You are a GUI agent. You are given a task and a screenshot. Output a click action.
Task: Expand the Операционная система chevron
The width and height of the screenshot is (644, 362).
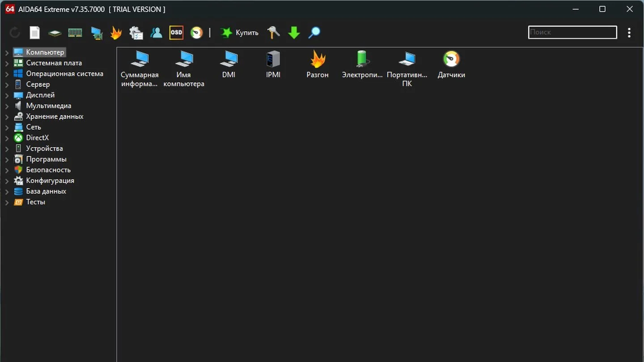coord(7,74)
